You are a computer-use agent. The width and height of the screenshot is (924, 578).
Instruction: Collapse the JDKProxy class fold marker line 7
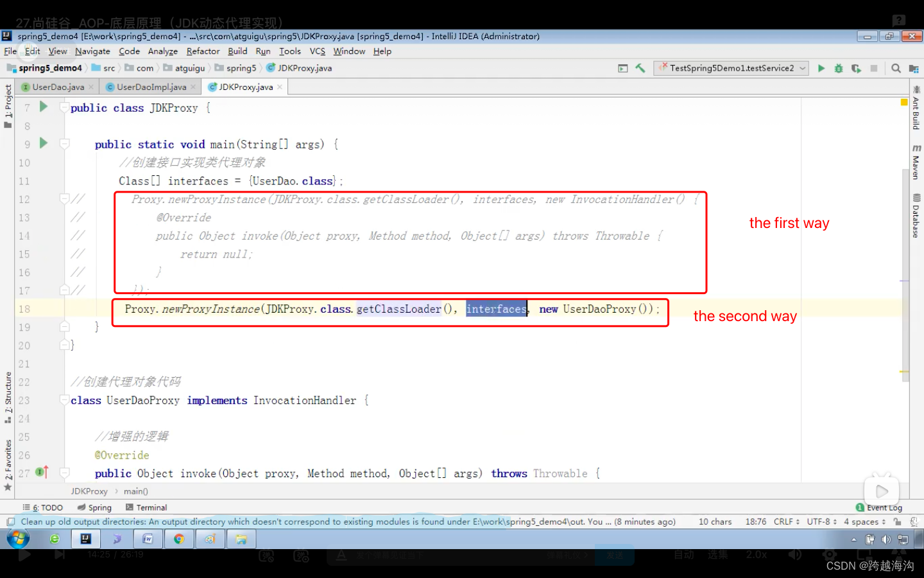pyautogui.click(x=64, y=107)
